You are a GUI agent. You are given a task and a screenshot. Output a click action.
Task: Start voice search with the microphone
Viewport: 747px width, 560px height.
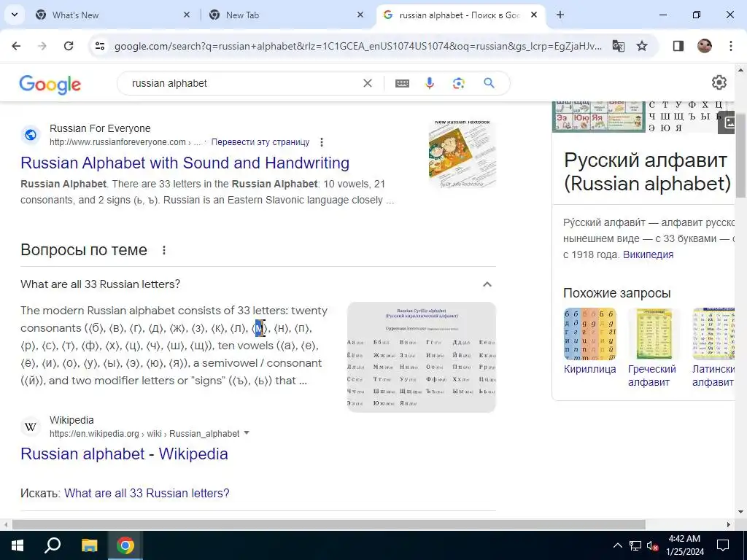point(430,83)
